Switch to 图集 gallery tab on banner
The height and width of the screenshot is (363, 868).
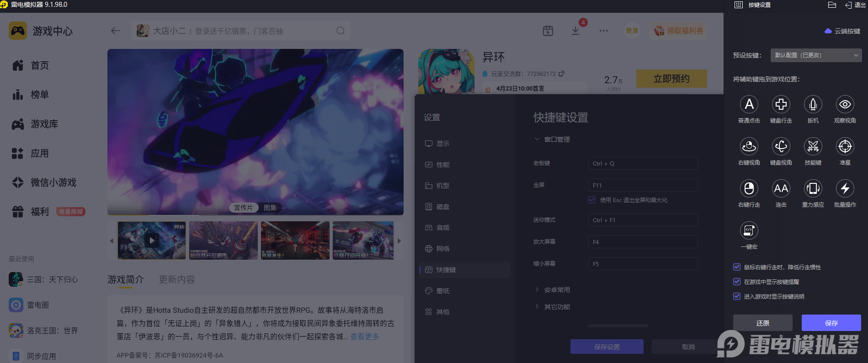point(270,208)
